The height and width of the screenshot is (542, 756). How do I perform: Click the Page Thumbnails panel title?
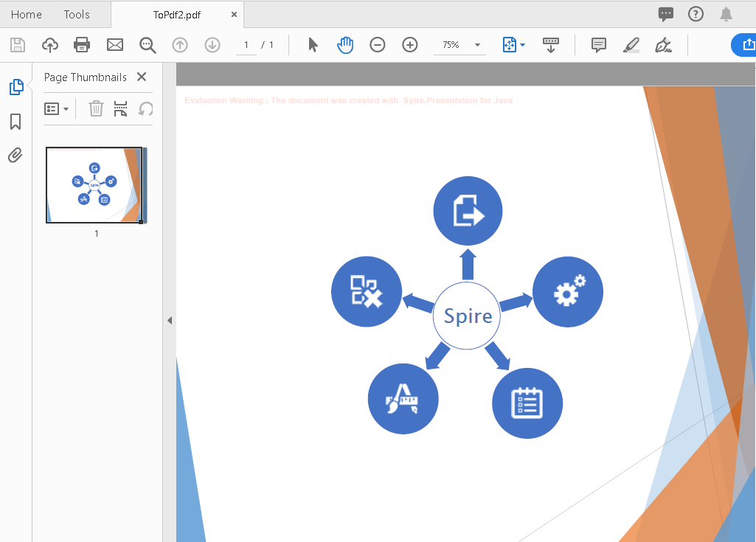[x=86, y=77]
